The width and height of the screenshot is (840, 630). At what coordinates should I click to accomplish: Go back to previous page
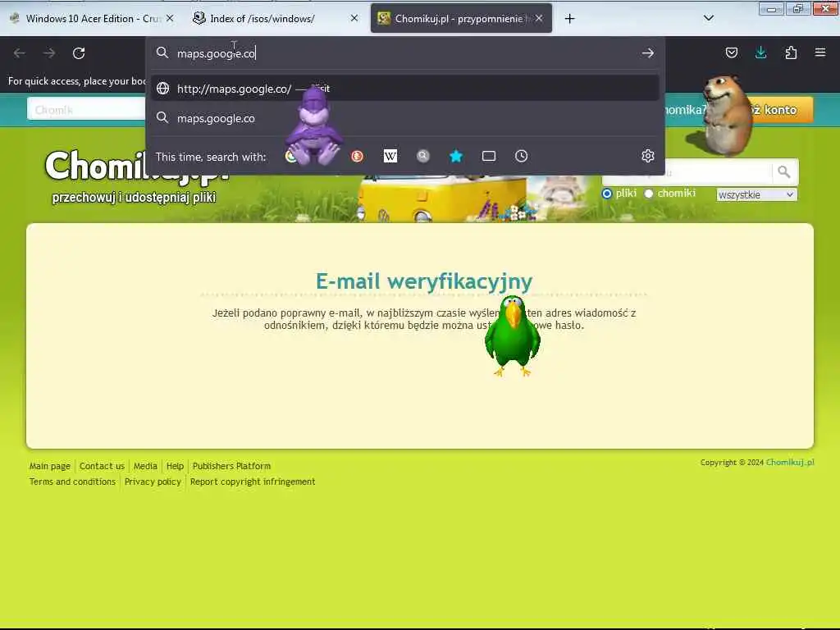click(x=20, y=53)
